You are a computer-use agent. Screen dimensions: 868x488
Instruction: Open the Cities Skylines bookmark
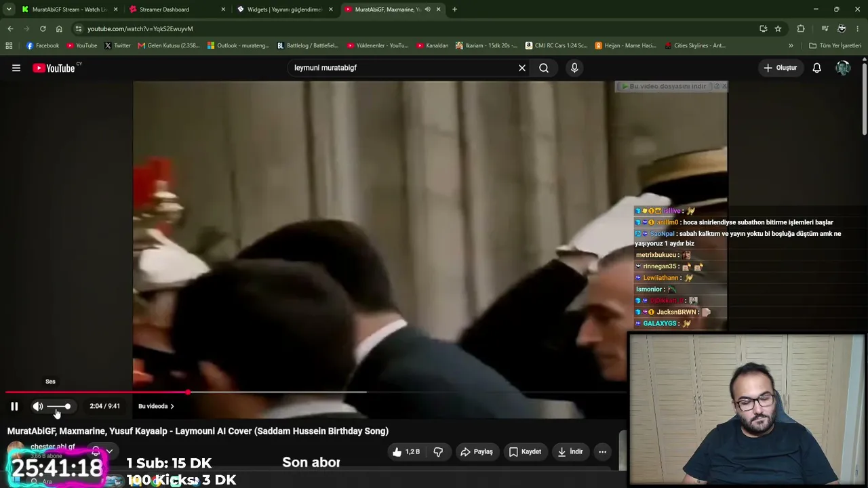[x=695, y=45]
